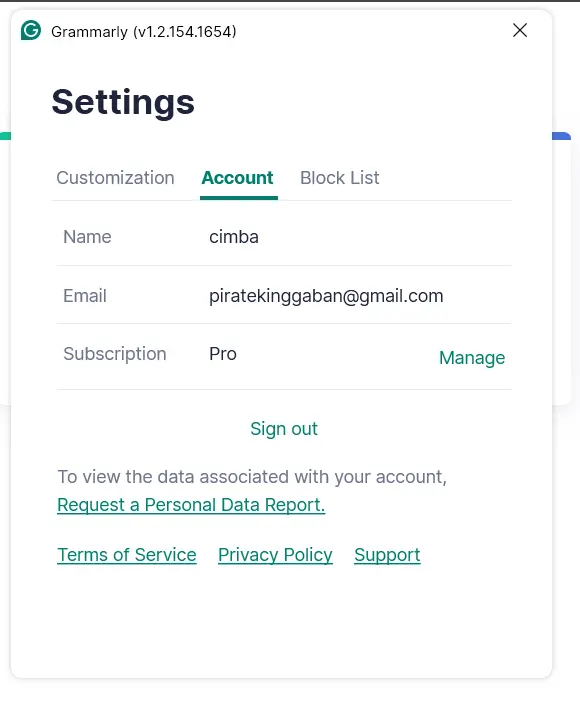This screenshot has width=580, height=710.
Task: Click the account name cimba
Action: pos(234,237)
